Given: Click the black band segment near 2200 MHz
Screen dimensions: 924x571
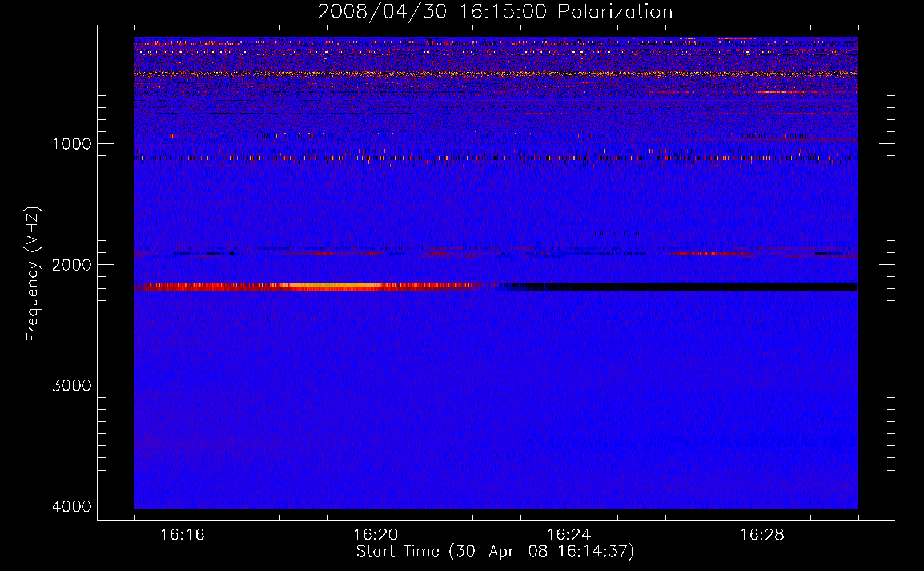Looking at the screenshot, I should coord(680,287).
